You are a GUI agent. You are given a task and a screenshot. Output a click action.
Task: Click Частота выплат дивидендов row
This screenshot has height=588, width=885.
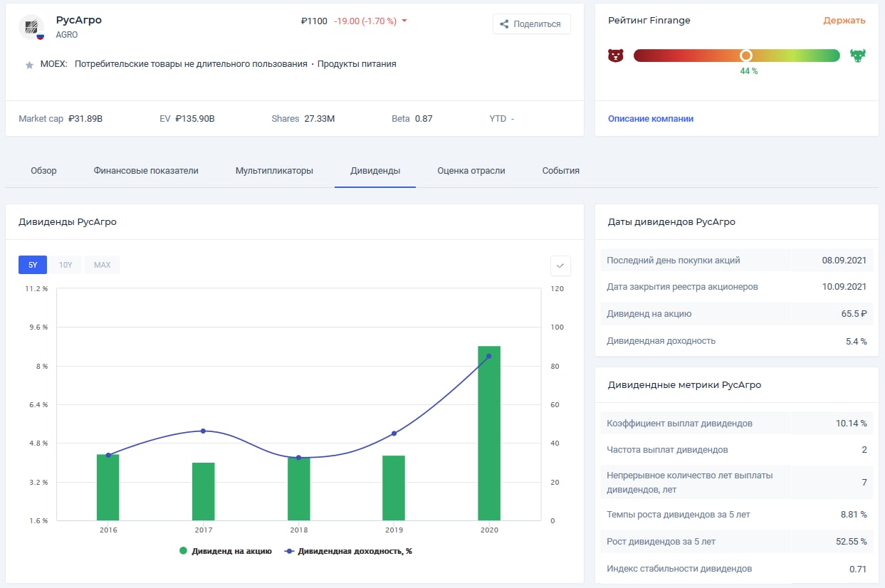pyautogui.click(x=737, y=450)
